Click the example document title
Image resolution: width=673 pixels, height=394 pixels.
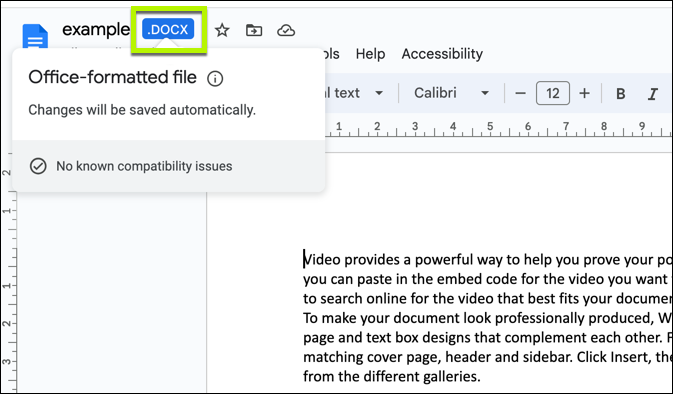[x=96, y=30]
